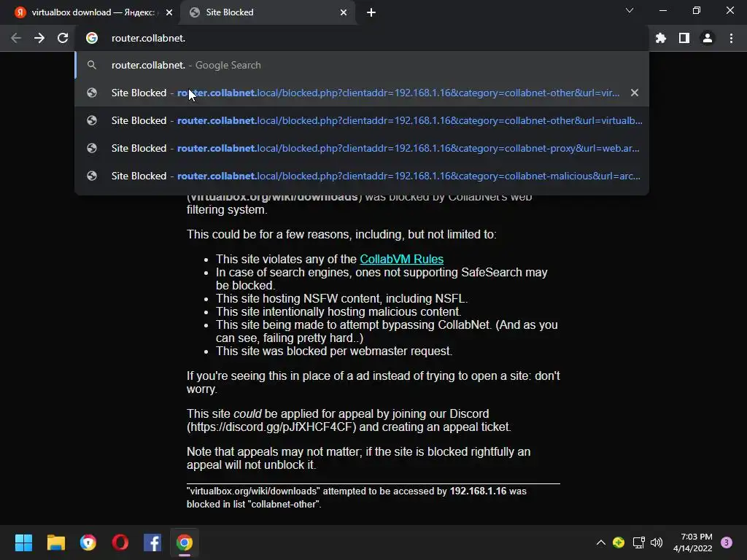Screen dimensions: 747x560
Task: Launch Opera from taskbar
Action: click(x=120, y=542)
